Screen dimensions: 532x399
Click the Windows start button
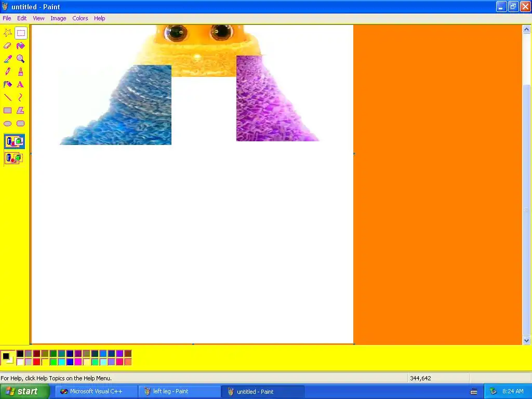pyautogui.click(x=24, y=392)
